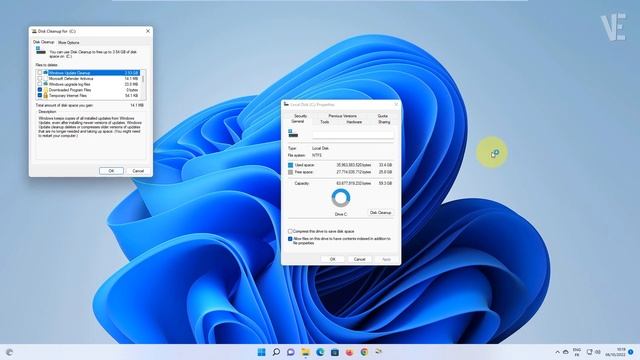Screen dimensions: 640x360
Task: Check the Windows upgrade log files checkbox
Action: 40,84
